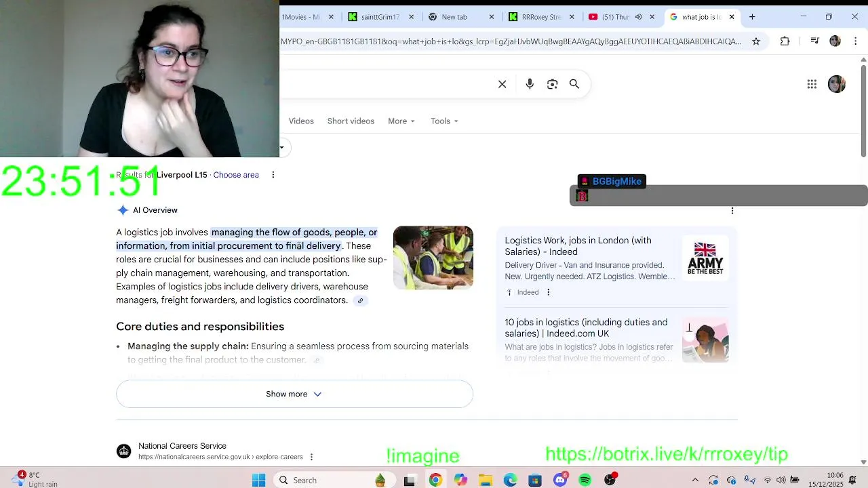Open Google Lens image search
Viewport: 868px width, 488px height.
[552, 84]
